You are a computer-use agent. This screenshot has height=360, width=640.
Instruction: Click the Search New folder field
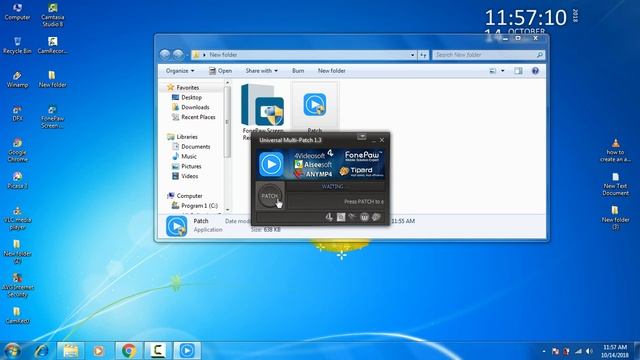coord(488,55)
